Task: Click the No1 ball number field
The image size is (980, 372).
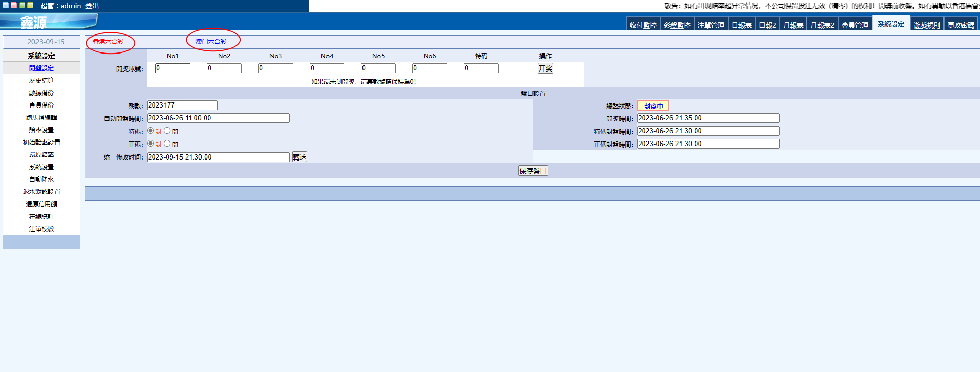Action: point(173,68)
